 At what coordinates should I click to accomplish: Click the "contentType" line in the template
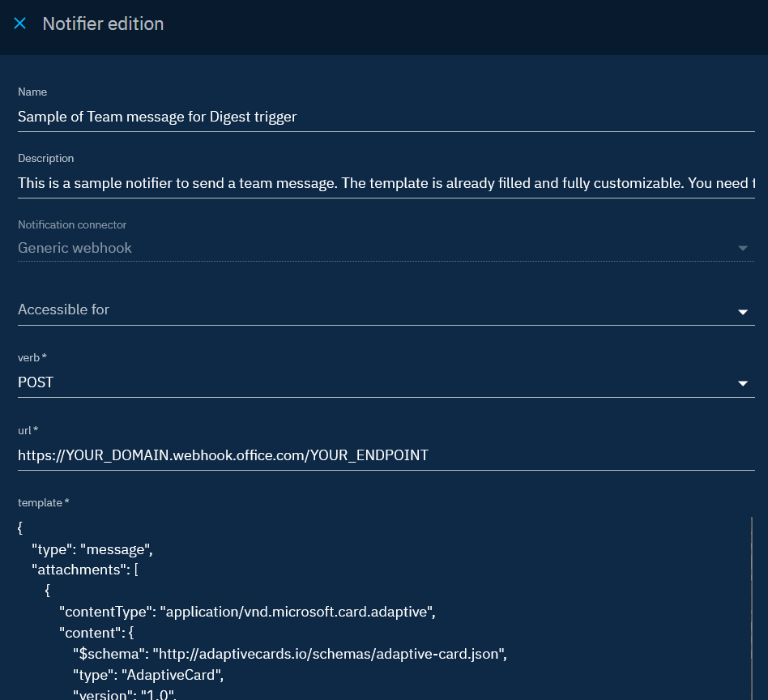coord(247,612)
